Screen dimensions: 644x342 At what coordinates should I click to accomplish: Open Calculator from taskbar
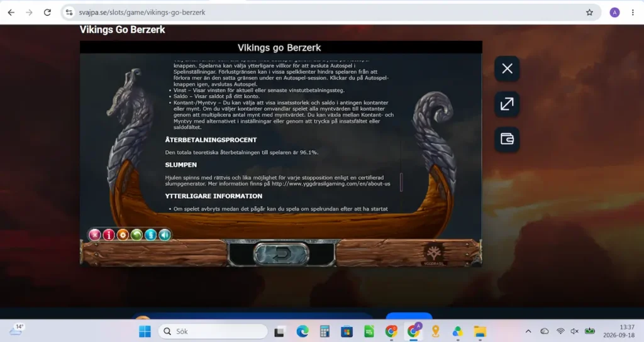tap(325, 331)
